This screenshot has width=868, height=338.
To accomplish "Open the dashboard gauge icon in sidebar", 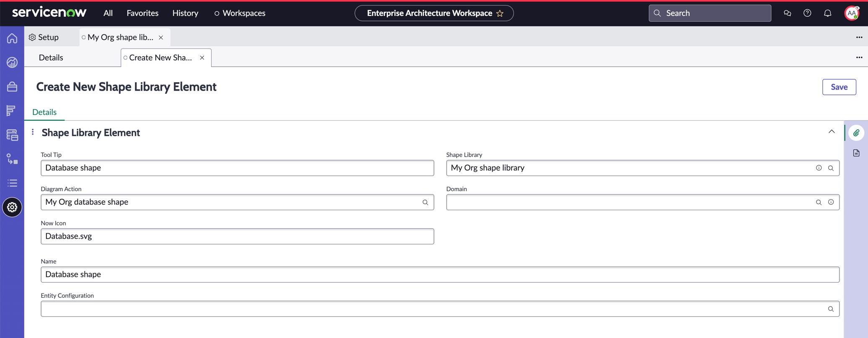I will [x=12, y=62].
